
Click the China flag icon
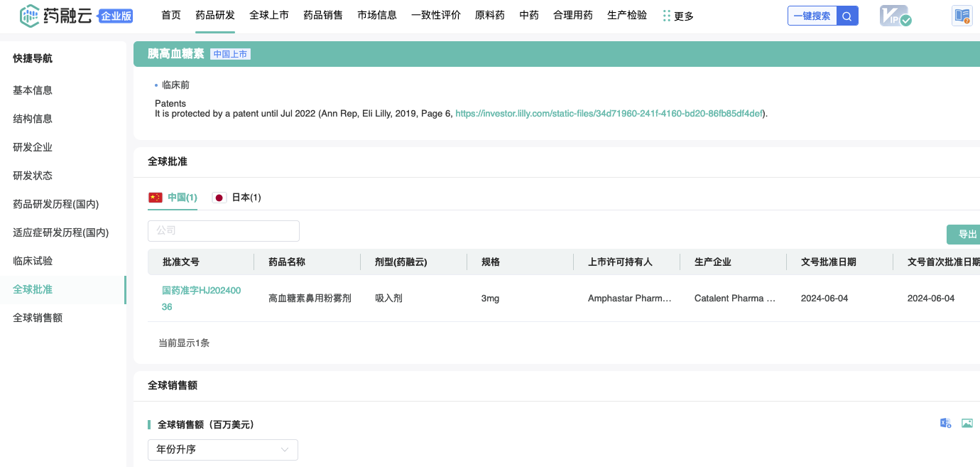click(155, 198)
